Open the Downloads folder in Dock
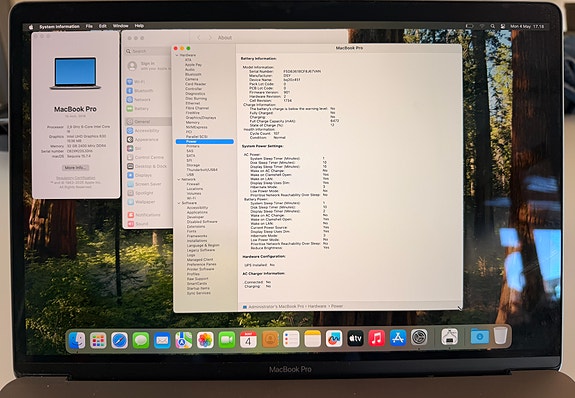Image resolution: width=575 pixels, height=398 pixels. tap(479, 336)
